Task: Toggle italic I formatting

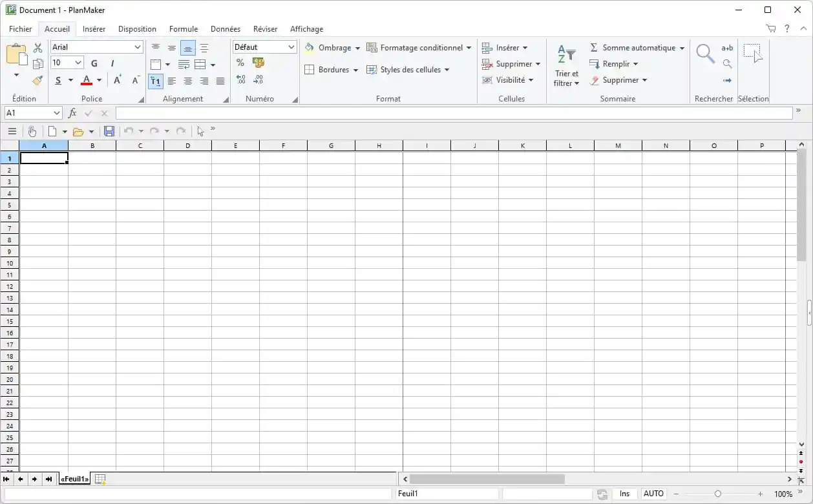Action: 112,63
